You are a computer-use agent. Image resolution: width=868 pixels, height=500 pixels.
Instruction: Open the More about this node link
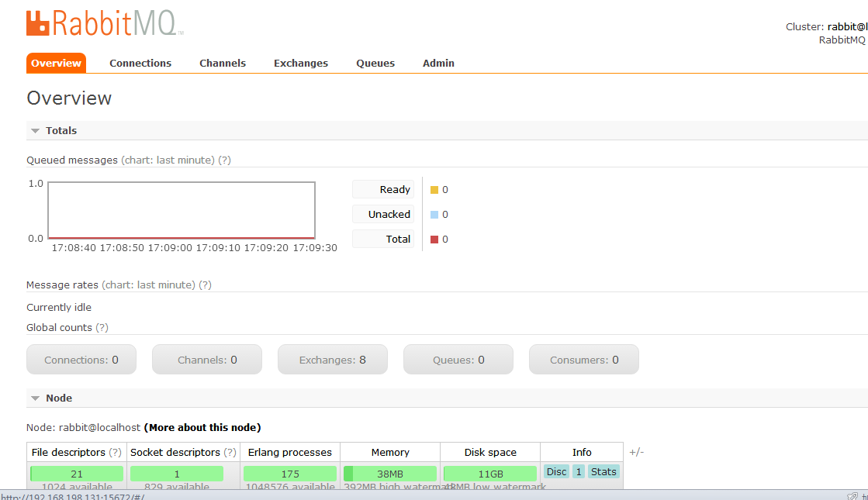[202, 428]
